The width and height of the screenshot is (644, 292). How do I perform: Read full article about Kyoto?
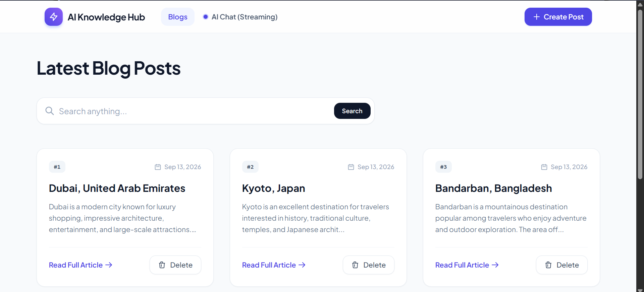point(274,265)
